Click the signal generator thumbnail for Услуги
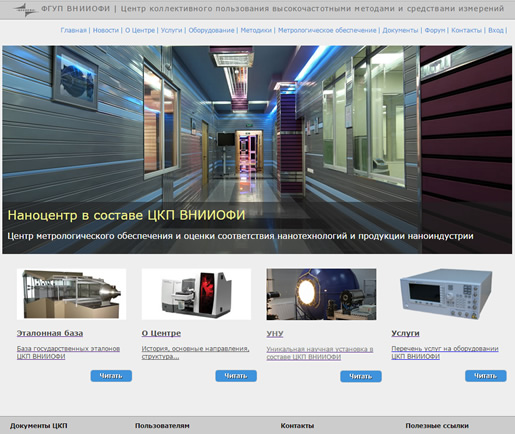This screenshot has width=515, height=434. pyautogui.click(x=446, y=293)
